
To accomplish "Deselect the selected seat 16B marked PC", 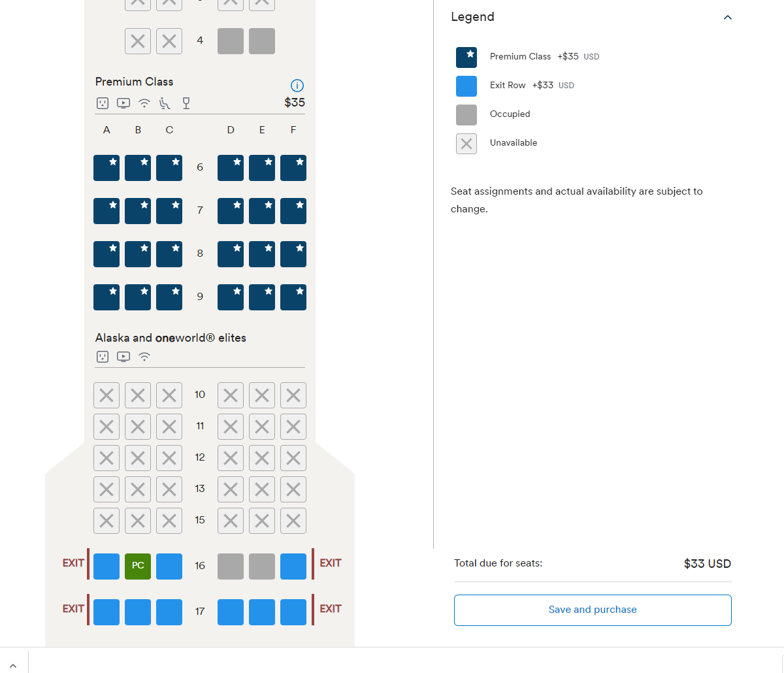I will (138, 566).
